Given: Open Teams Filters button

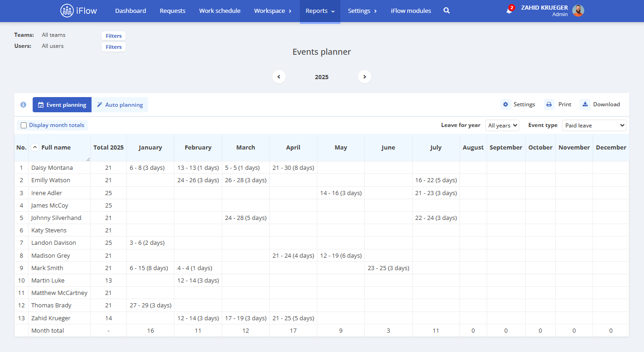Looking at the screenshot, I should pos(114,36).
